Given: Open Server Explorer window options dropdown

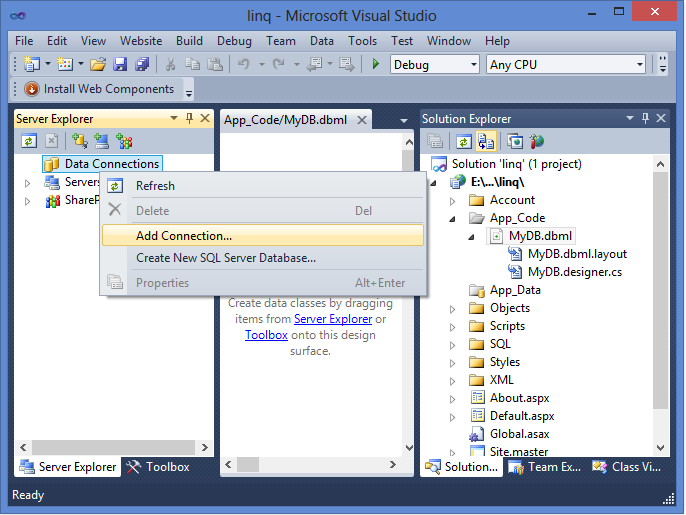Looking at the screenshot, I should click(x=174, y=118).
